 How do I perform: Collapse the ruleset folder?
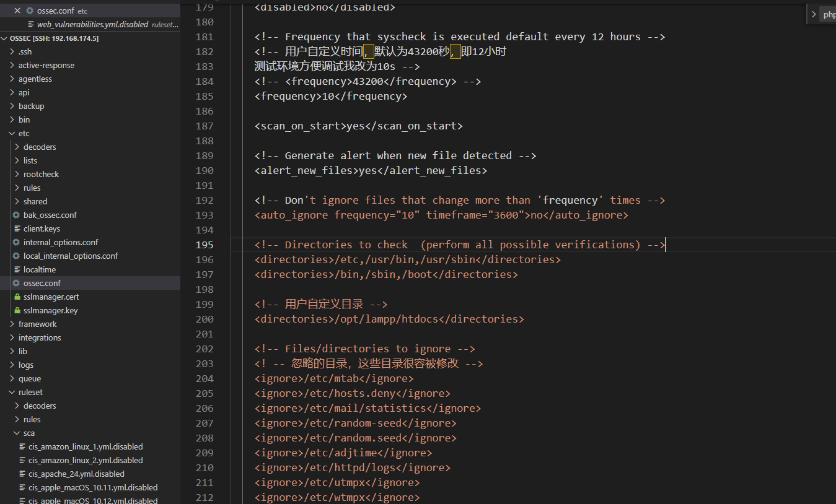coord(12,392)
